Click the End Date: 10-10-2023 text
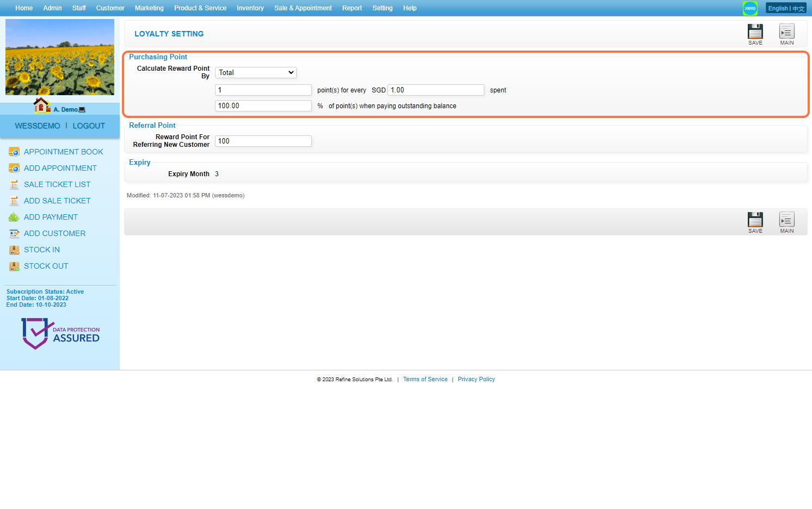The width and height of the screenshot is (812, 509). tap(36, 305)
